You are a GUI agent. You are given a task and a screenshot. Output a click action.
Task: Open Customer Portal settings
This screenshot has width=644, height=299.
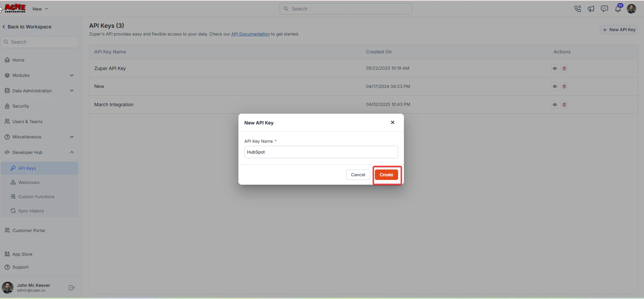click(x=29, y=230)
